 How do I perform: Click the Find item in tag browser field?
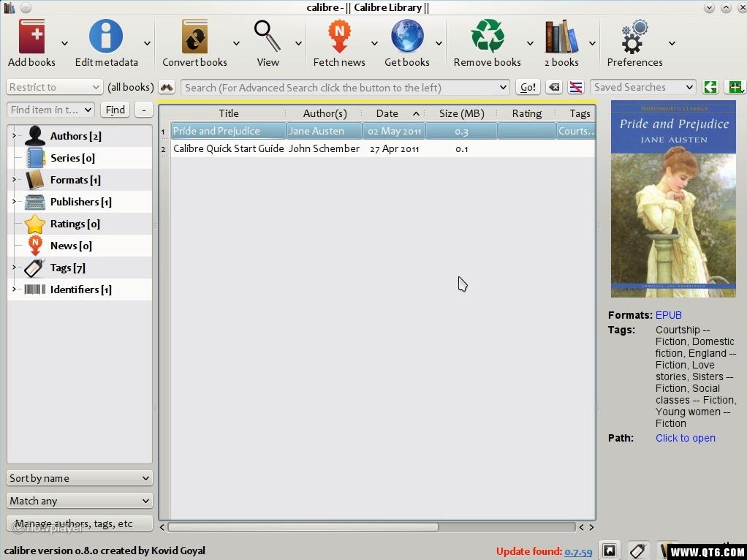click(x=50, y=110)
